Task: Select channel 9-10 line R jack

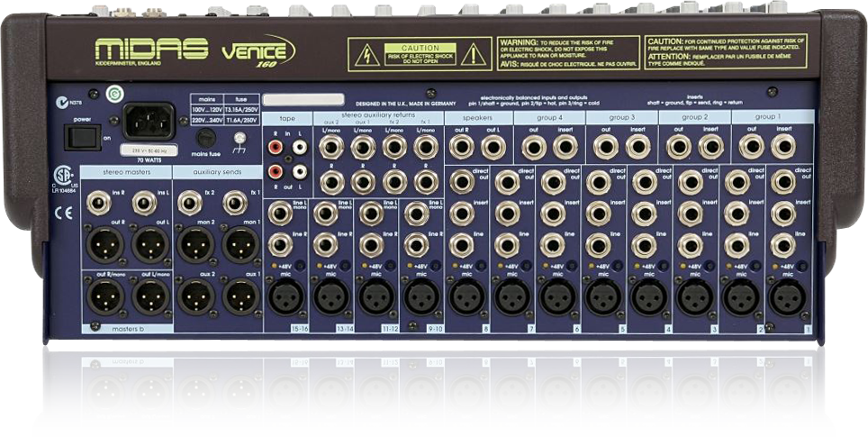Action: 416,245
